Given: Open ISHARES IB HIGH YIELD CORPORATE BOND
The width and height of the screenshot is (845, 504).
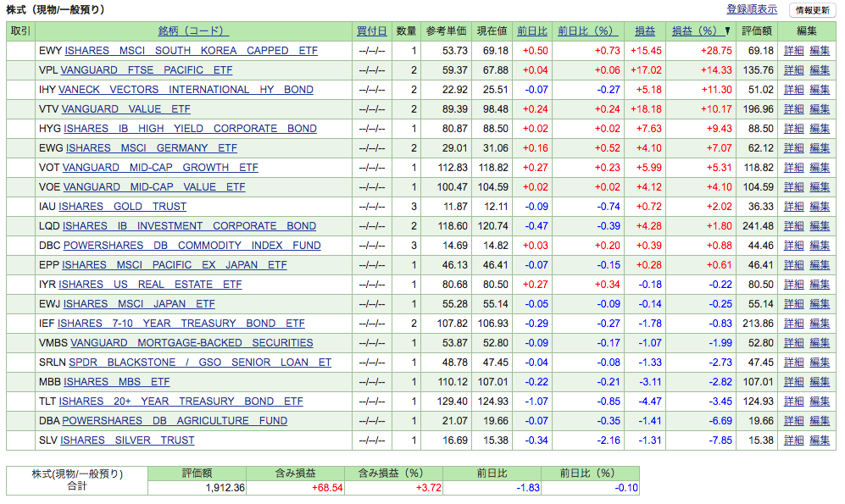Looking at the screenshot, I should (190, 129).
